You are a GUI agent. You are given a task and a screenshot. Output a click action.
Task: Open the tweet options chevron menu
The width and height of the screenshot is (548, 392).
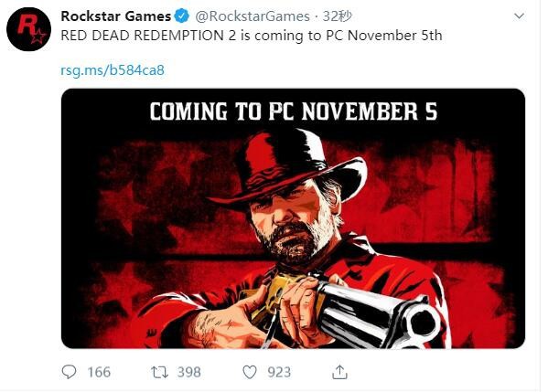coord(520,16)
